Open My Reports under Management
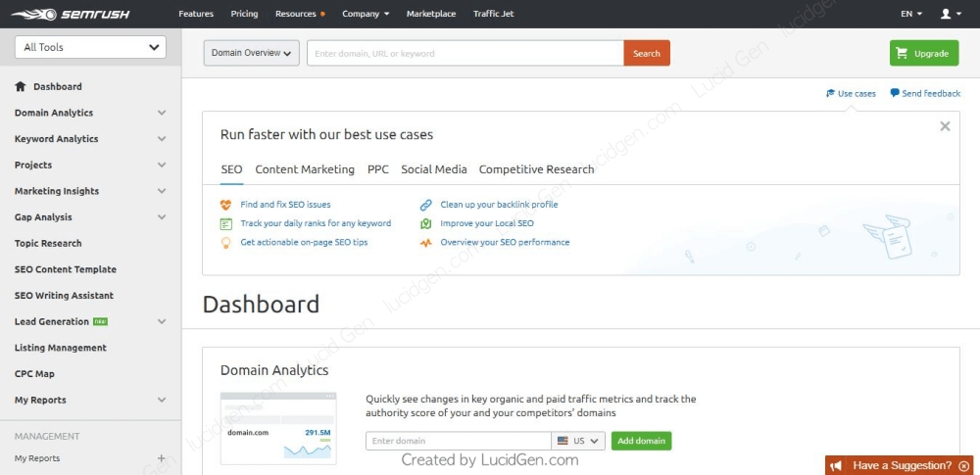The width and height of the screenshot is (980, 475). (37, 458)
